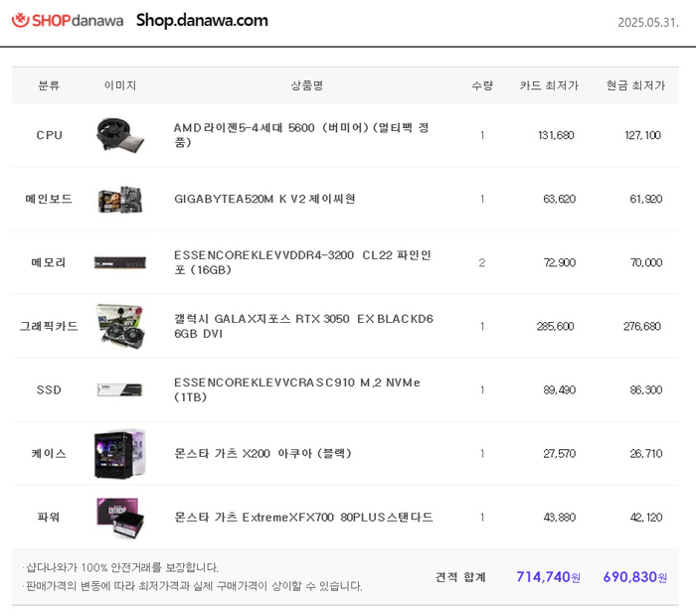Click the 메모리 category label
This screenshot has height=616, width=696.
pyautogui.click(x=49, y=262)
